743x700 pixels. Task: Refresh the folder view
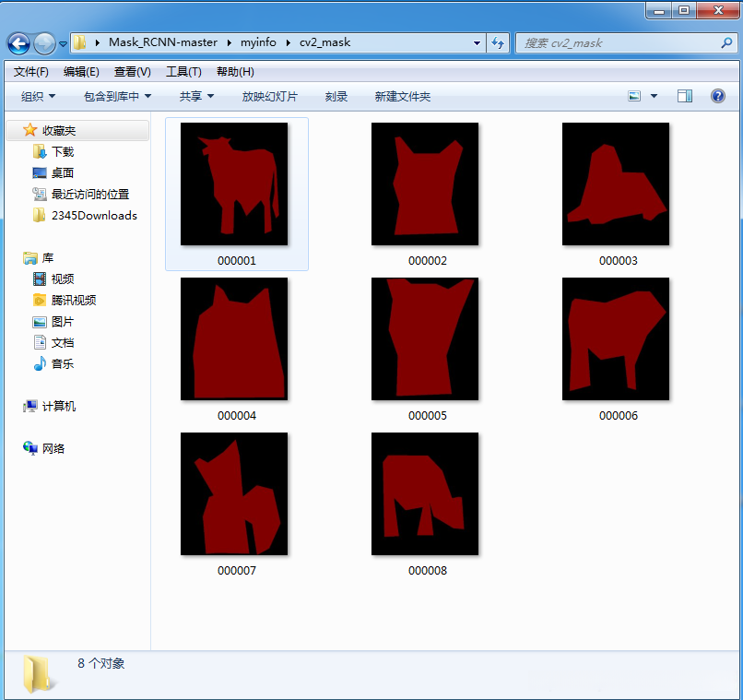498,43
